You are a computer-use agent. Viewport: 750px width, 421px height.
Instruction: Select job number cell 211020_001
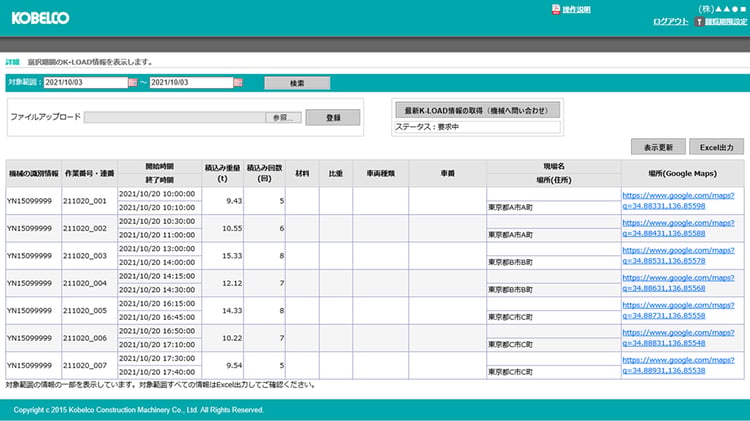tap(89, 201)
